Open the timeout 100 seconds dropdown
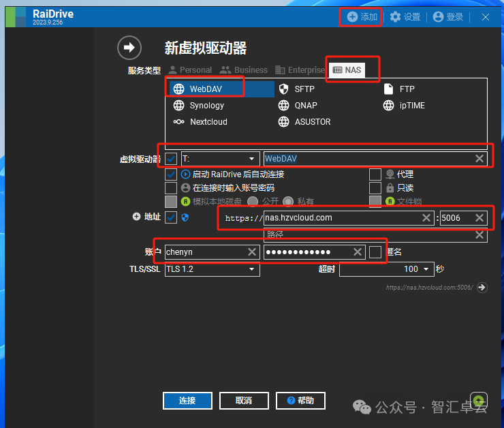 click(387, 269)
